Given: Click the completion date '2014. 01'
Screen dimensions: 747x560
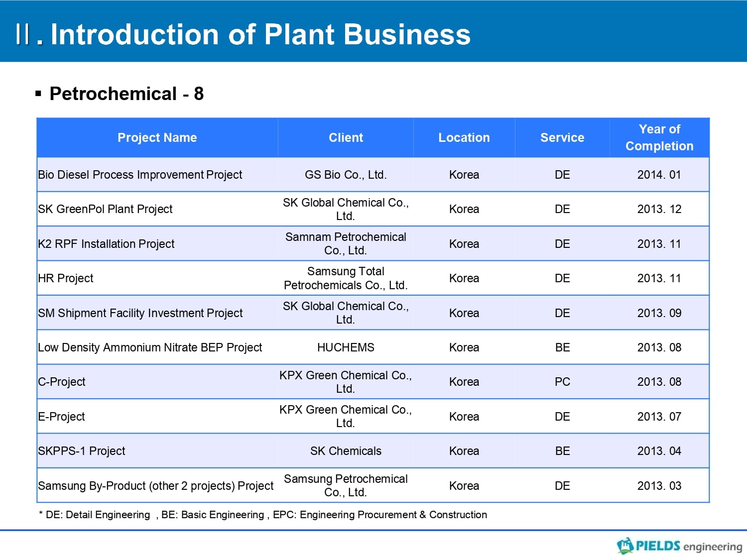Looking at the screenshot, I should [x=659, y=175].
